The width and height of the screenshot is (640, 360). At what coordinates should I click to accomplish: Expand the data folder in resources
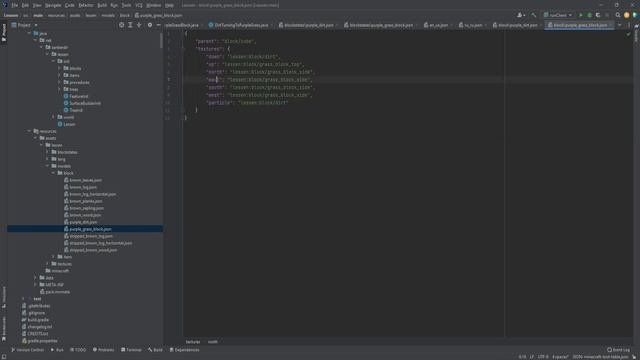click(x=36, y=278)
